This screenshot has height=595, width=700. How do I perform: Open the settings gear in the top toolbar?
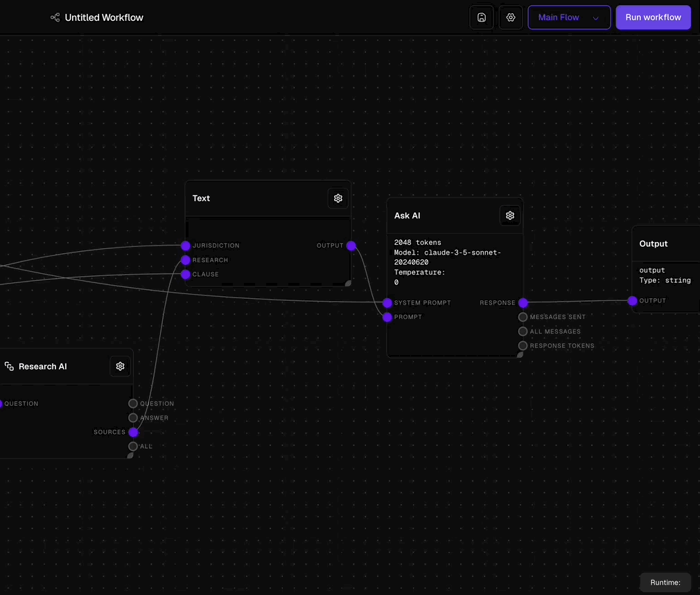coord(510,17)
